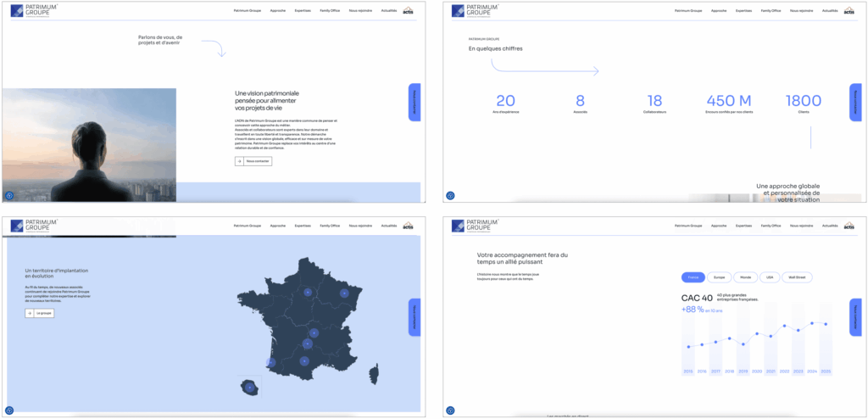Open Actualités menu on the En quelques chiffres page

tap(830, 10)
